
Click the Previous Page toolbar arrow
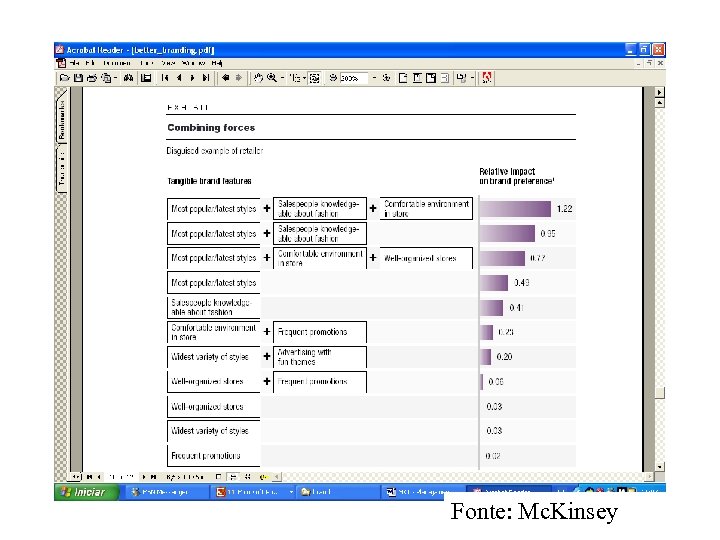click(179, 78)
